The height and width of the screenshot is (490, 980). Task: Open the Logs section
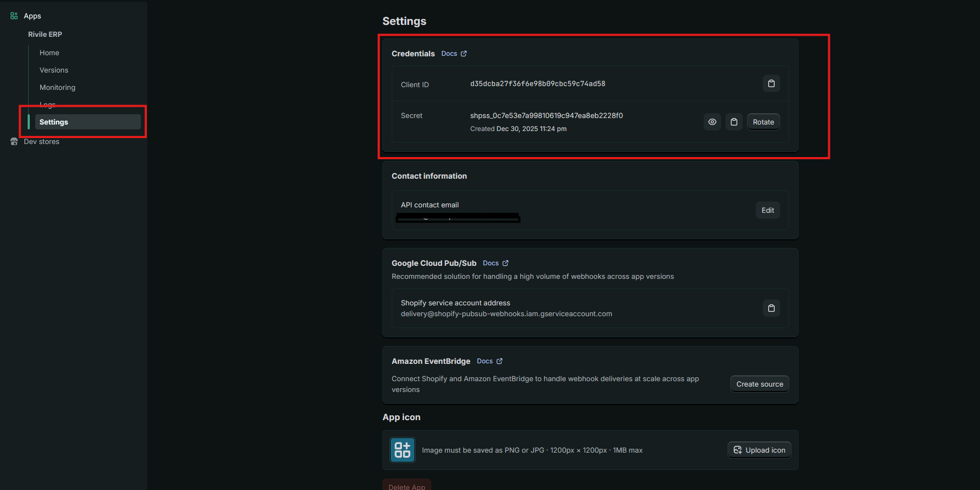coord(48,104)
